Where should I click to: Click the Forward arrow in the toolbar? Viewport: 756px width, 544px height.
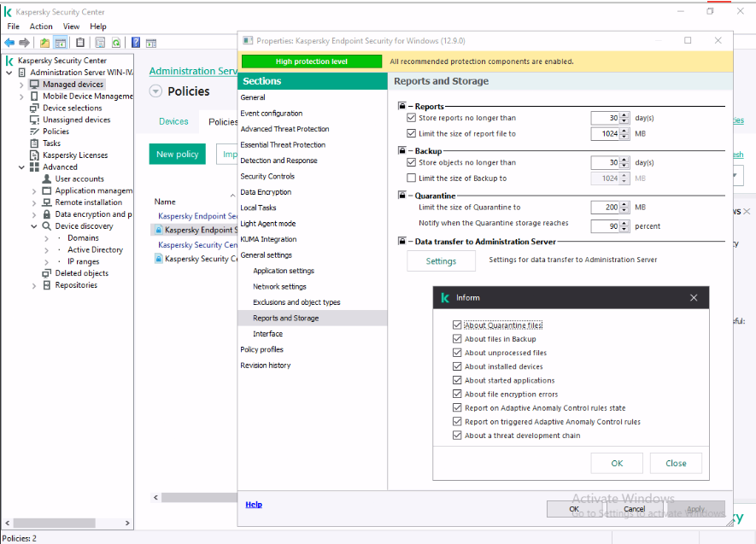click(x=24, y=43)
